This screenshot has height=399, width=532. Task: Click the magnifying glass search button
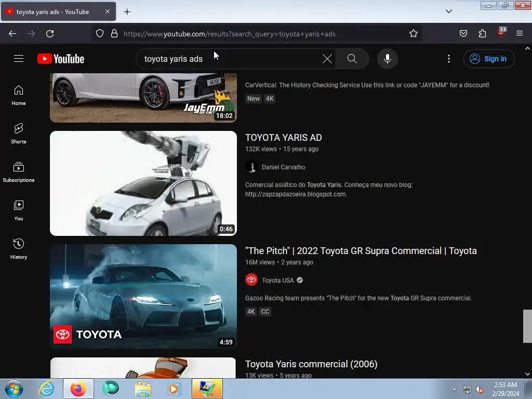point(352,59)
